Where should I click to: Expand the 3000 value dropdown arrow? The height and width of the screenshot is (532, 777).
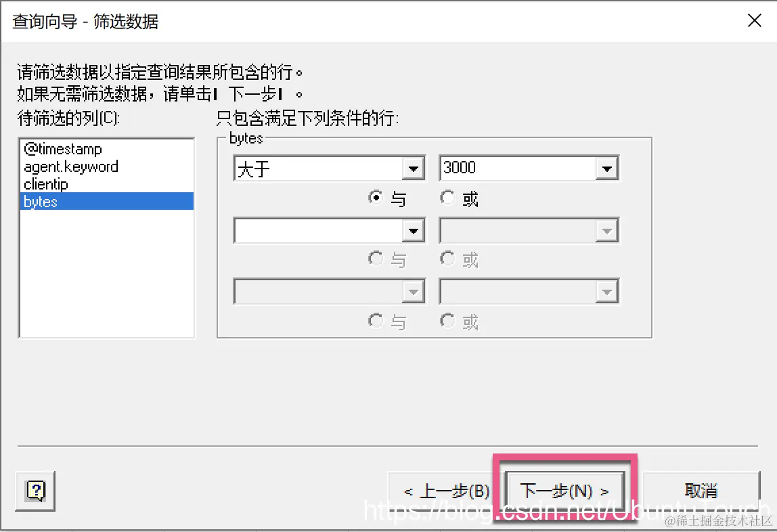coord(606,169)
